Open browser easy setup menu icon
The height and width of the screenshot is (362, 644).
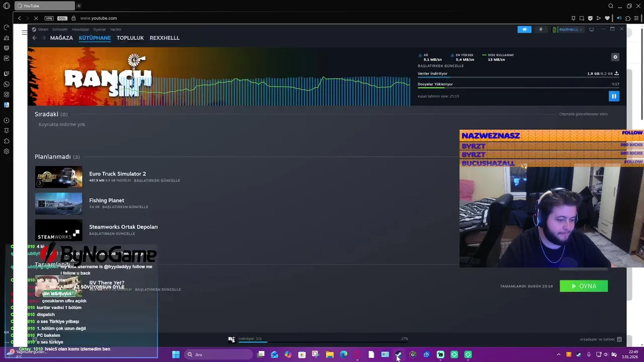pyautogui.click(x=637, y=18)
